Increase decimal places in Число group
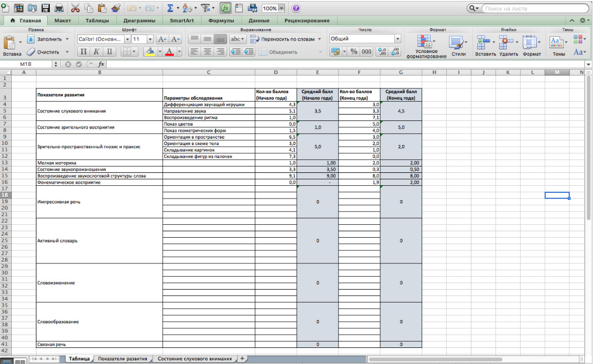The image size is (593, 364). tap(382, 52)
